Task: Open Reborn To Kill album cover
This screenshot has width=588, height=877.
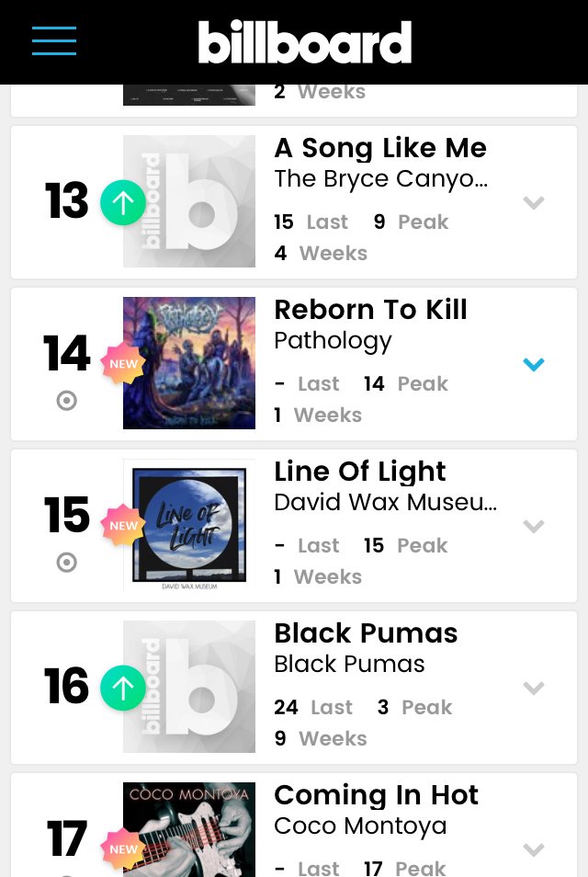Action: point(189,363)
